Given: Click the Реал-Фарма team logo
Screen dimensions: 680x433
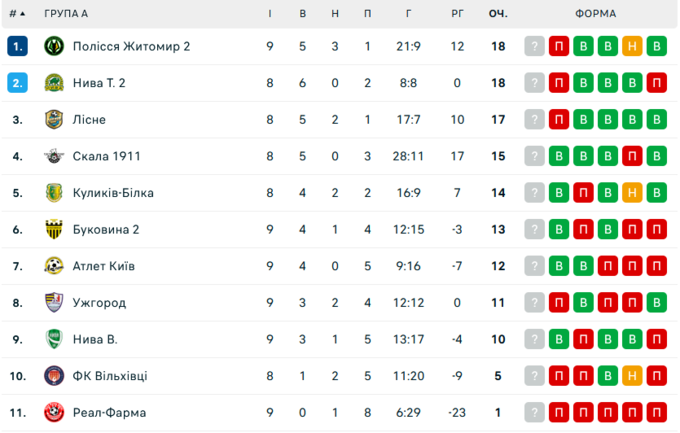Looking at the screenshot, I should (54, 412).
